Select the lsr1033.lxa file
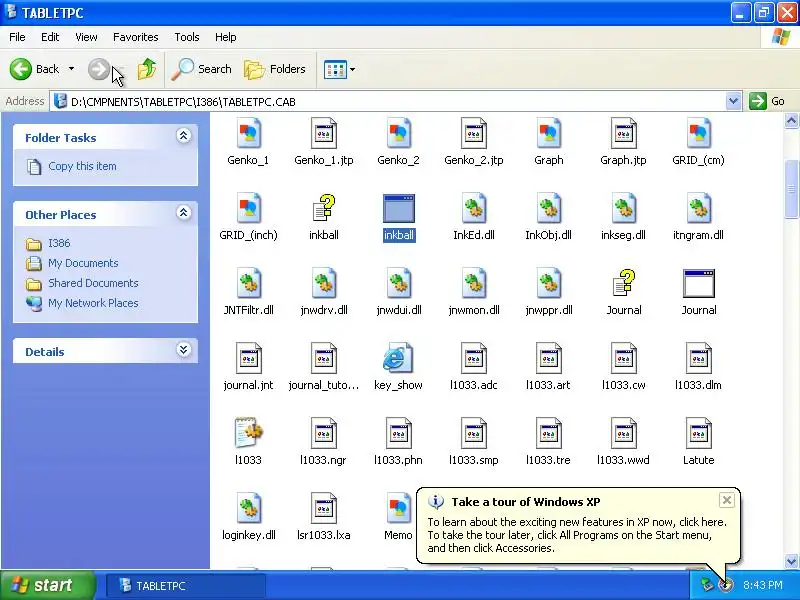The image size is (800, 600). point(323,517)
